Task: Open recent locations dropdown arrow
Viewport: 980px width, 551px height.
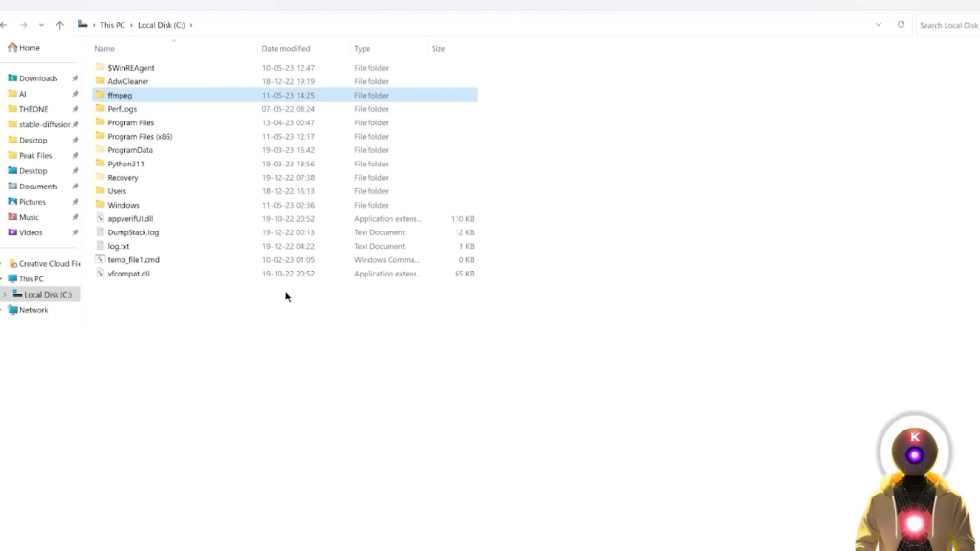Action: click(41, 25)
